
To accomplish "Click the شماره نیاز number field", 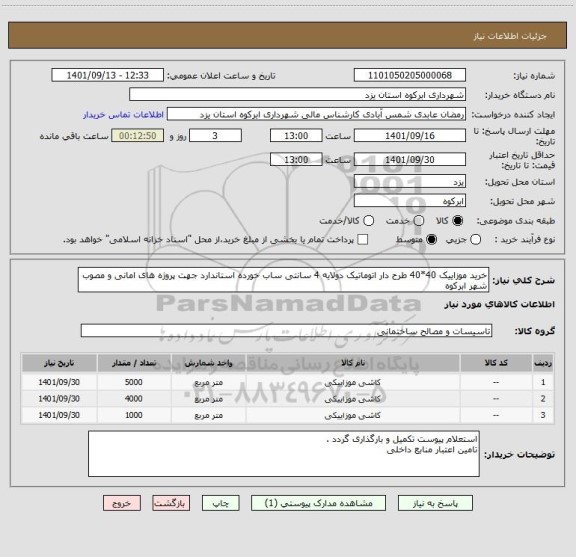I will 410,75.
